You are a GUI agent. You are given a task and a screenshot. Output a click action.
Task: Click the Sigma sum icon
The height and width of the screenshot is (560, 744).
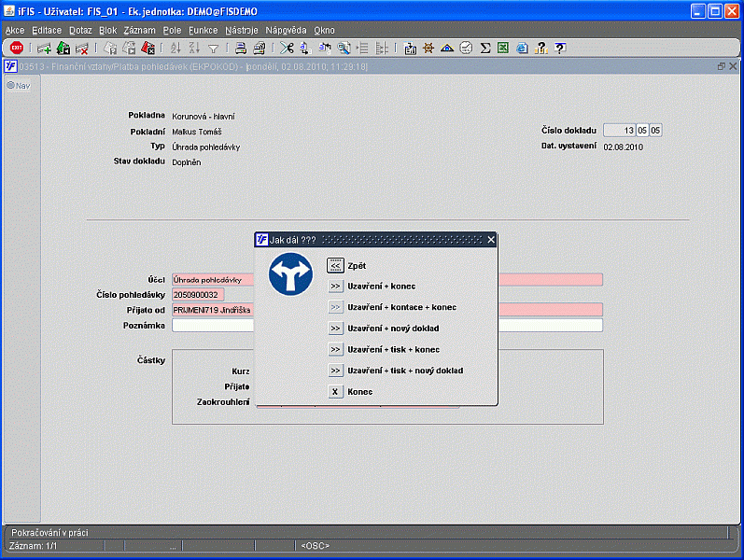[485, 48]
